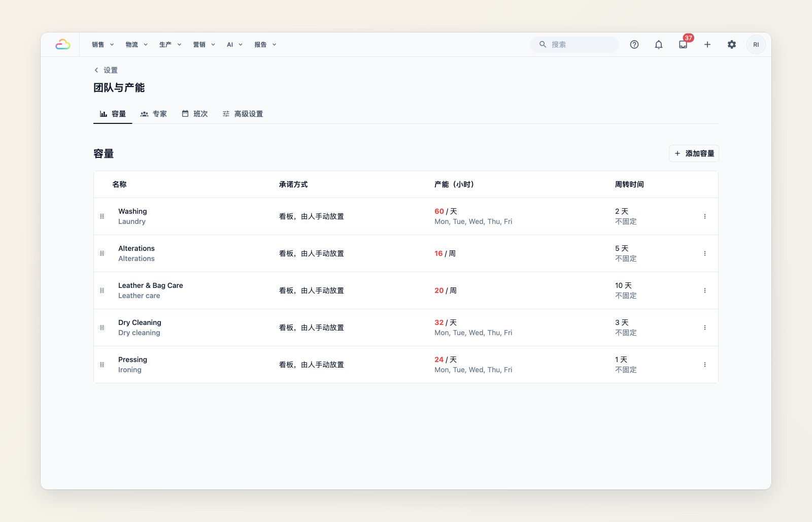Open the RI user avatar
Screen dimensions: 812x522
(756, 45)
